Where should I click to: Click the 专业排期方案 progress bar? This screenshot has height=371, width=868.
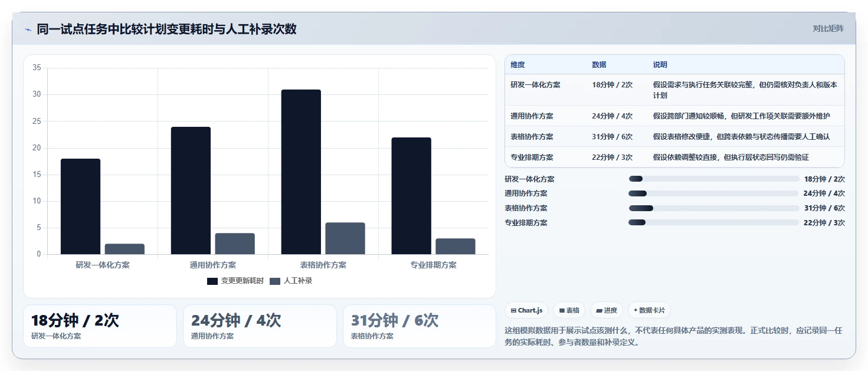coord(714,222)
